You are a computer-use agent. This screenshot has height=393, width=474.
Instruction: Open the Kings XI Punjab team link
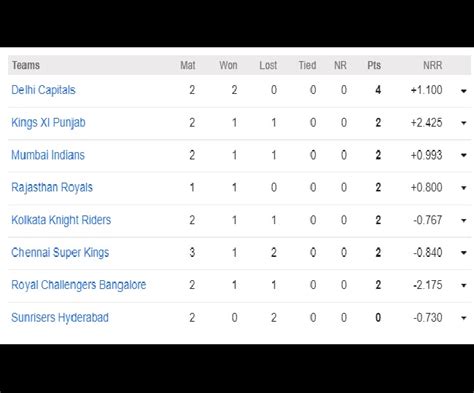point(48,123)
